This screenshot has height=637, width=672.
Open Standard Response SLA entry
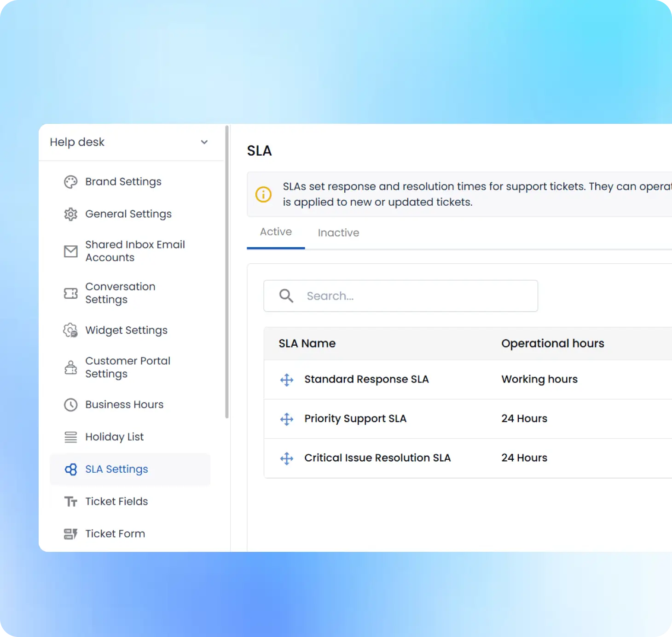pyautogui.click(x=366, y=379)
